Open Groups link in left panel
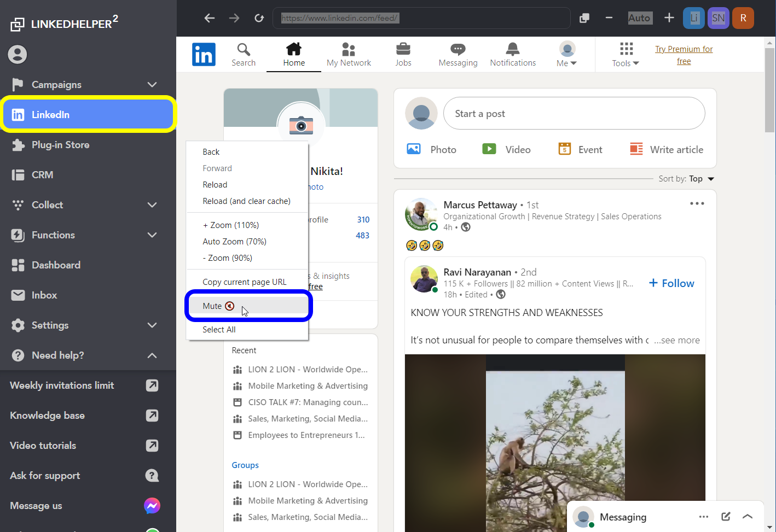The height and width of the screenshot is (532, 776). tap(245, 465)
